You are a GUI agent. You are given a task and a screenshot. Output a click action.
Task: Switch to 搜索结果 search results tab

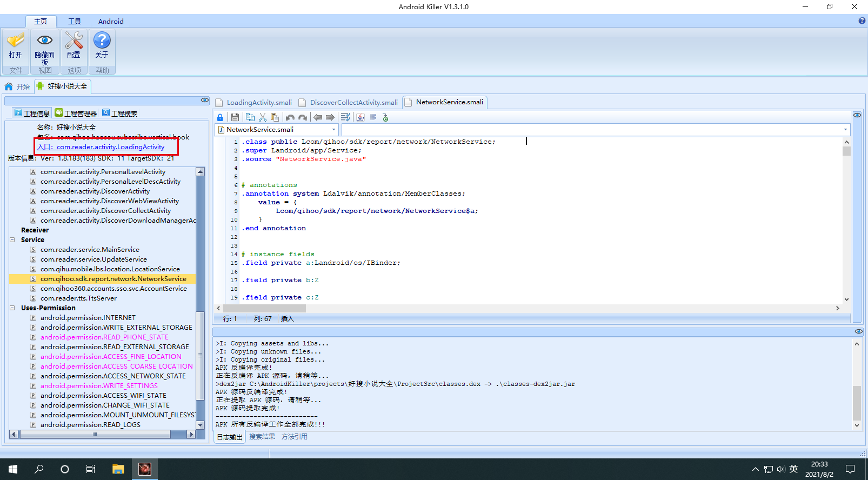pos(262,437)
